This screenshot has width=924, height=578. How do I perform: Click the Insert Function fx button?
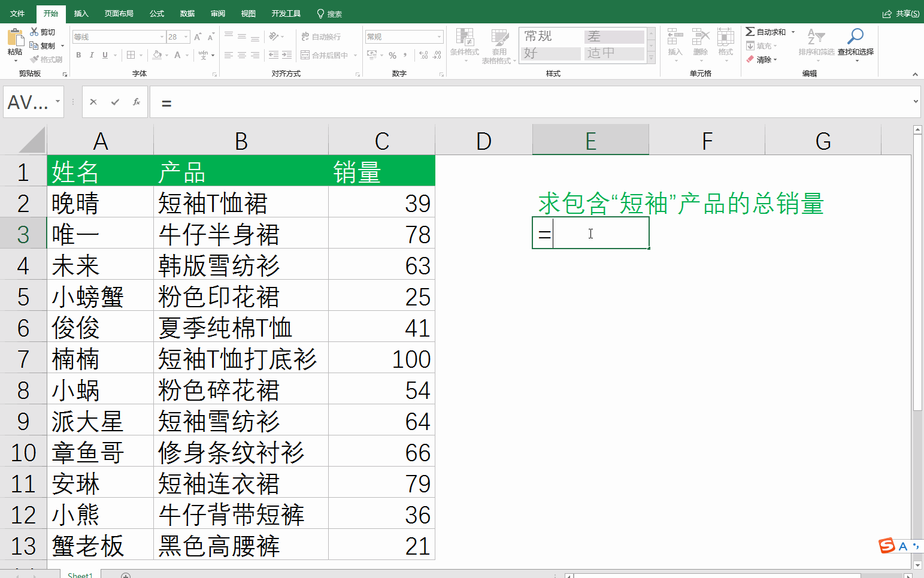(x=137, y=102)
